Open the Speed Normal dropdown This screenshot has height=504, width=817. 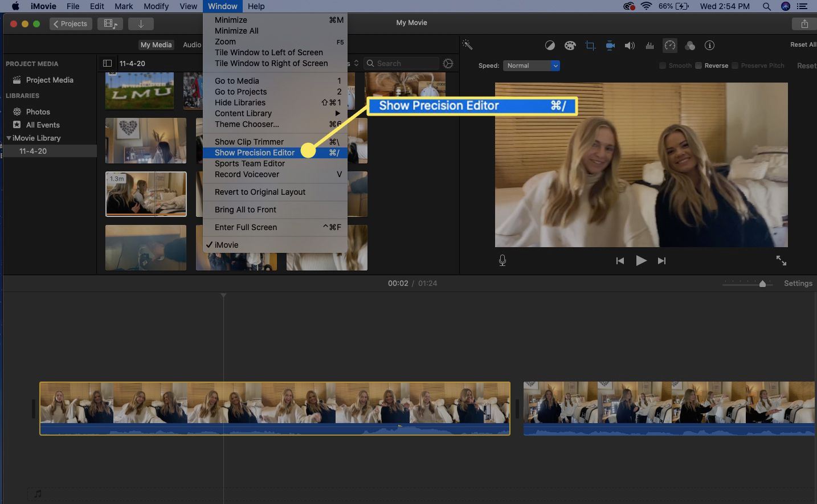pyautogui.click(x=532, y=65)
